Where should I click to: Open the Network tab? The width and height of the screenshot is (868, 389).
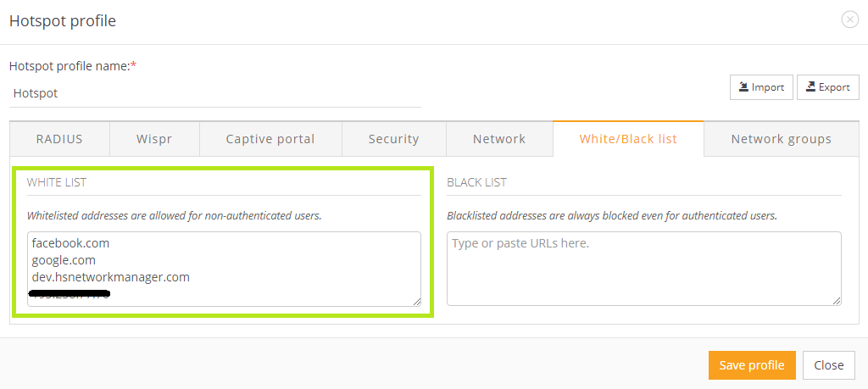(x=499, y=139)
